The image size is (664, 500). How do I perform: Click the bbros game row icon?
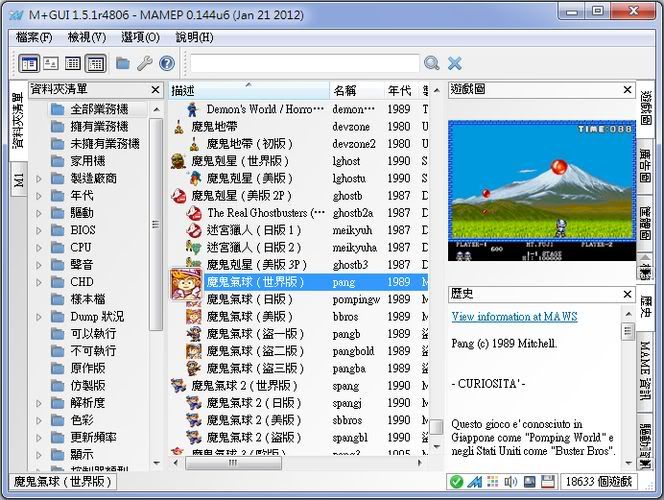pyautogui.click(x=194, y=317)
